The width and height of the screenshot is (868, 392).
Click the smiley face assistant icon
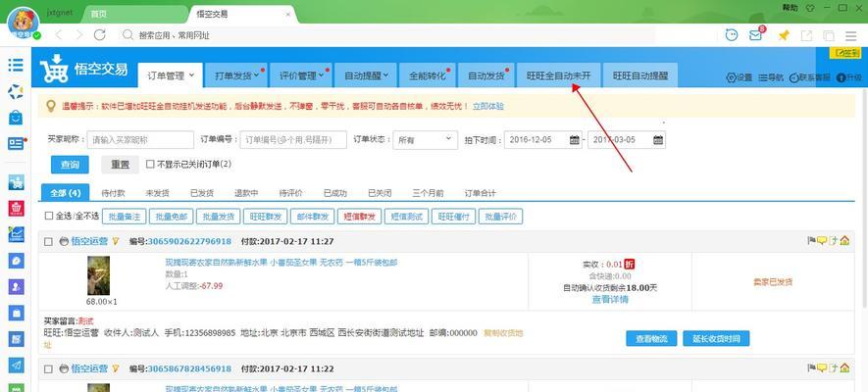[732, 35]
